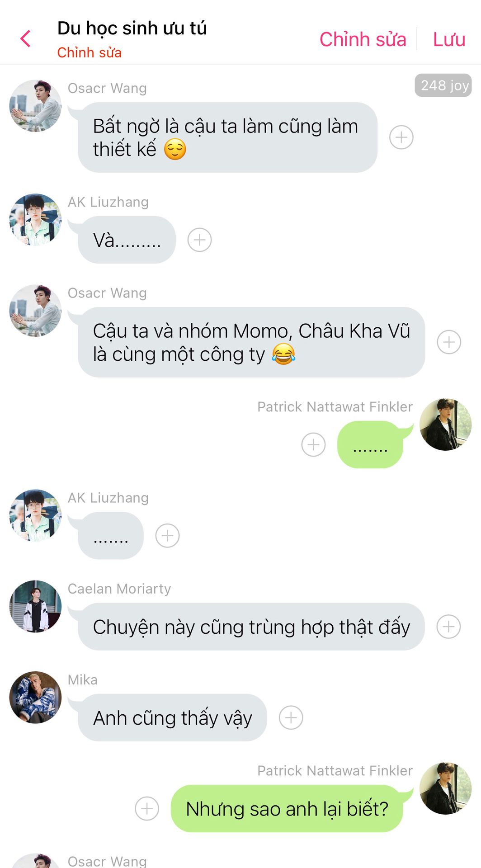Click plus icon beside 'Anh cũng thấy vậy'
The image size is (481, 868).
[291, 717]
